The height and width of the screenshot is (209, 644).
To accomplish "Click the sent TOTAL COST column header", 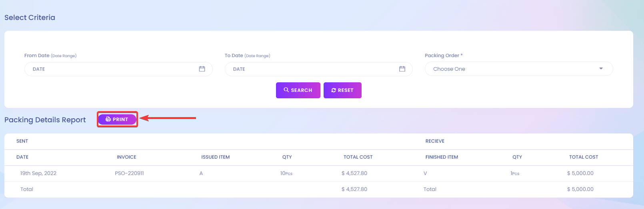I will coord(358,157).
